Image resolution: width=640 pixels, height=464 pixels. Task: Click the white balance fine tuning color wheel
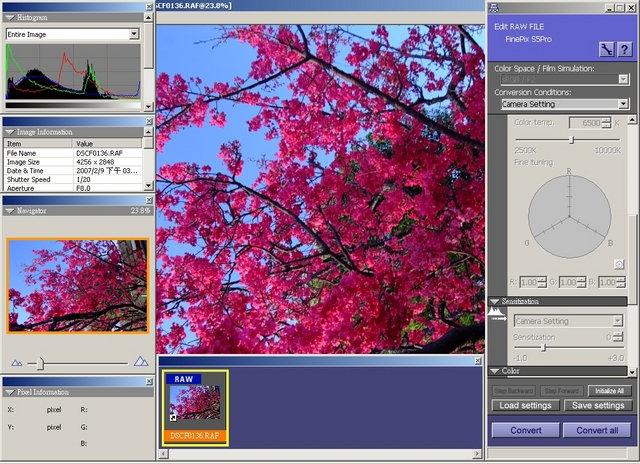tap(569, 216)
